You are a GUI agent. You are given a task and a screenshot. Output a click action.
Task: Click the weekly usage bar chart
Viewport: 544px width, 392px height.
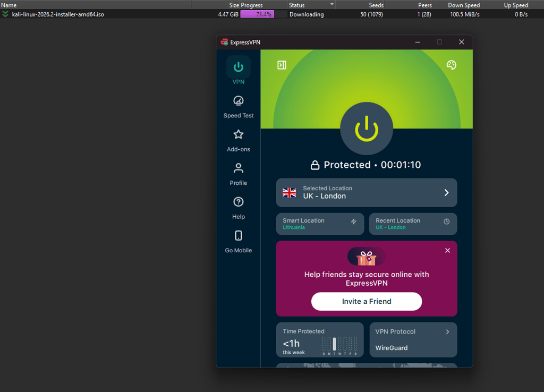(339, 345)
